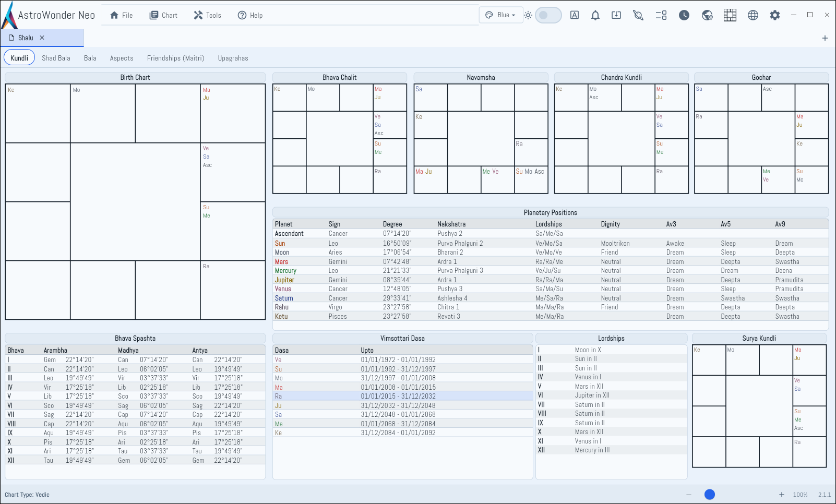Select the Kundli tab

point(19,58)
